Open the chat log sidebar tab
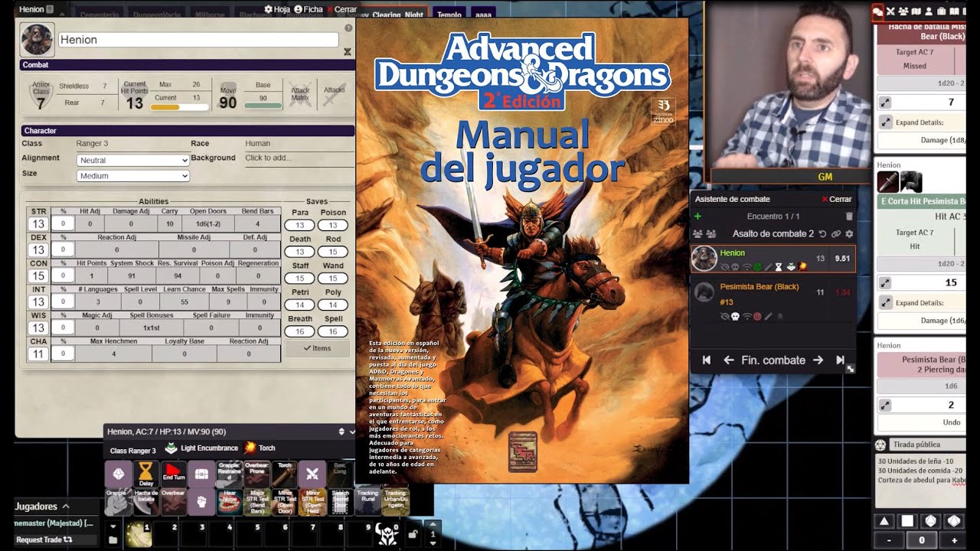 (x=877, y=11)
